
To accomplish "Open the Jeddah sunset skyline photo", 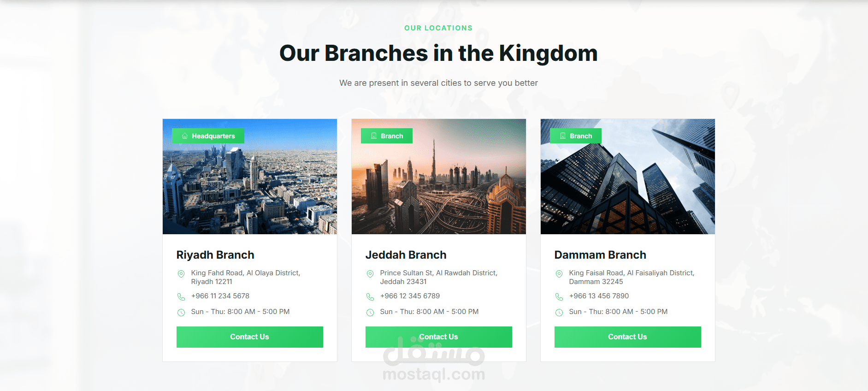I will tap(439, 177).
